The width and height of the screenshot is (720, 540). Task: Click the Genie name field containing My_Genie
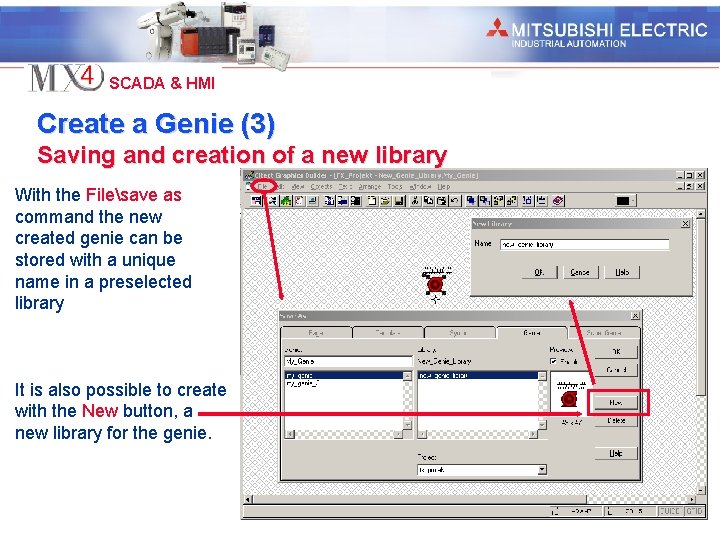click(348, 361)
